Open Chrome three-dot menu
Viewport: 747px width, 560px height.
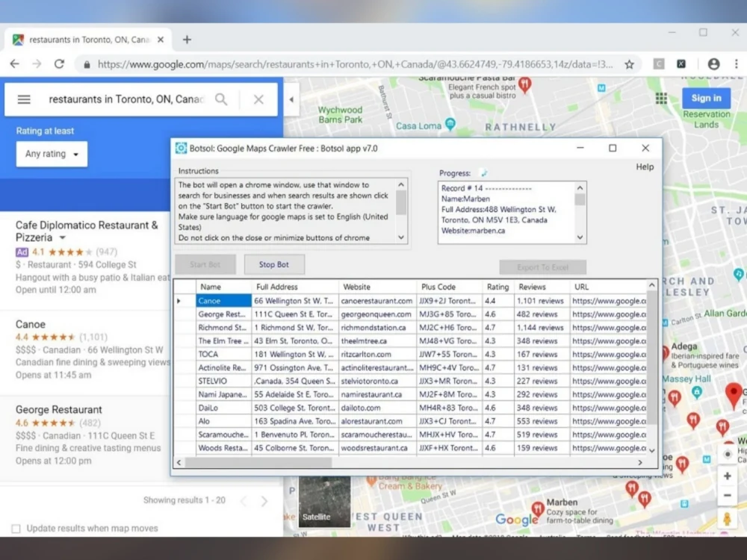(x=736, y=63)
